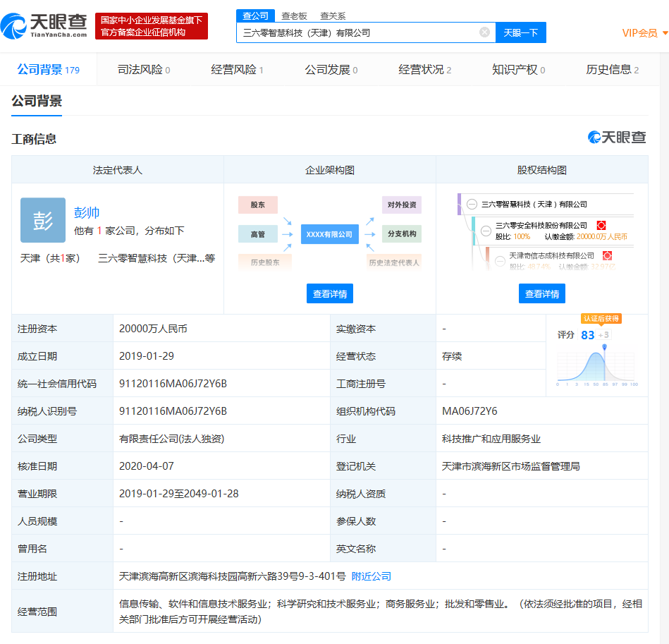Screen dimensions: 669x644
Task: Open the VIP会员 dropdown arrow
Action: point(665,33)
